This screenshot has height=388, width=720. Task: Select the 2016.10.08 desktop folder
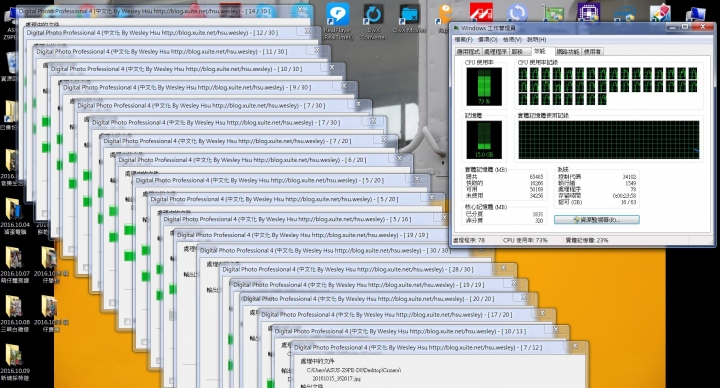15,312
